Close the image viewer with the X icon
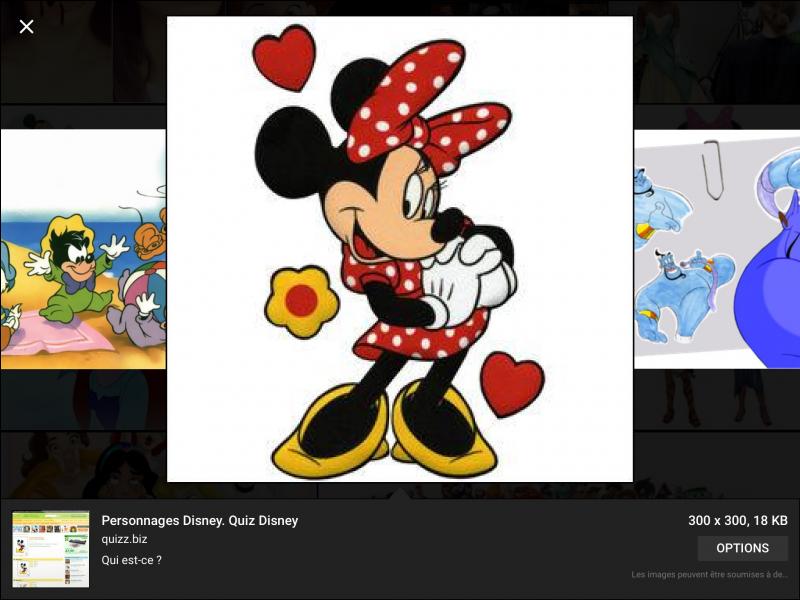The height and width of the screenshot is (600, 800). [27, 27]
